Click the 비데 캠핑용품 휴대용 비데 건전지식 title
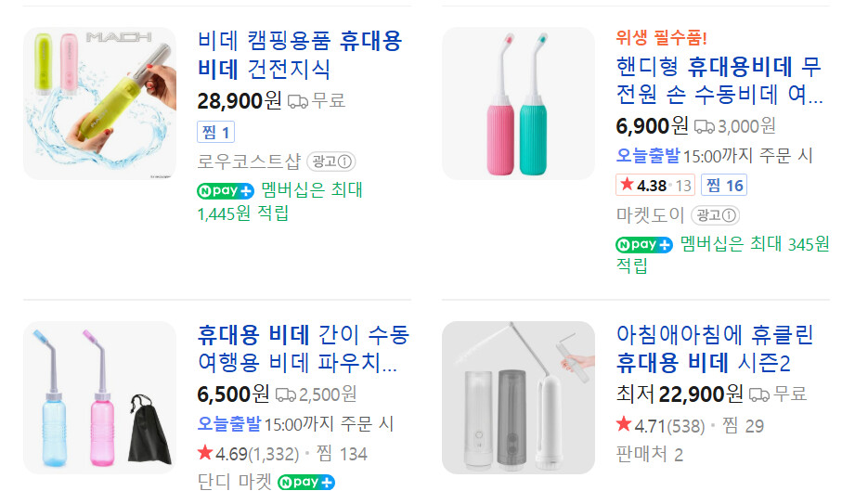842x504 pixels. point(300,55)
